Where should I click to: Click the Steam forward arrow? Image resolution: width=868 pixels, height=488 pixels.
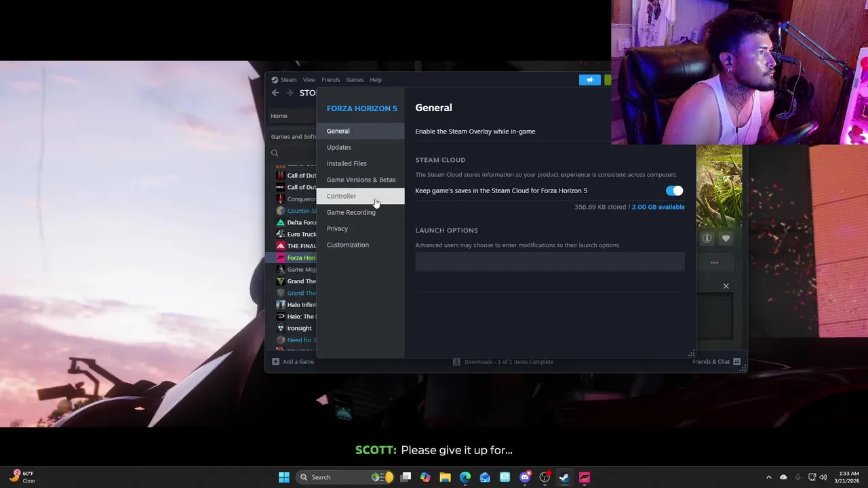290,93
